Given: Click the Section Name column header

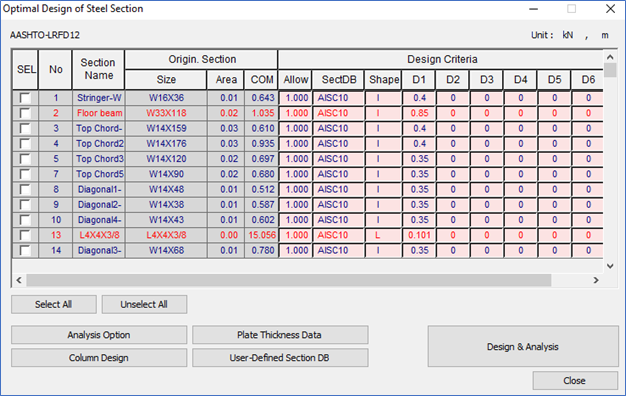Looking at the screenshot, I should click(98, 69).
